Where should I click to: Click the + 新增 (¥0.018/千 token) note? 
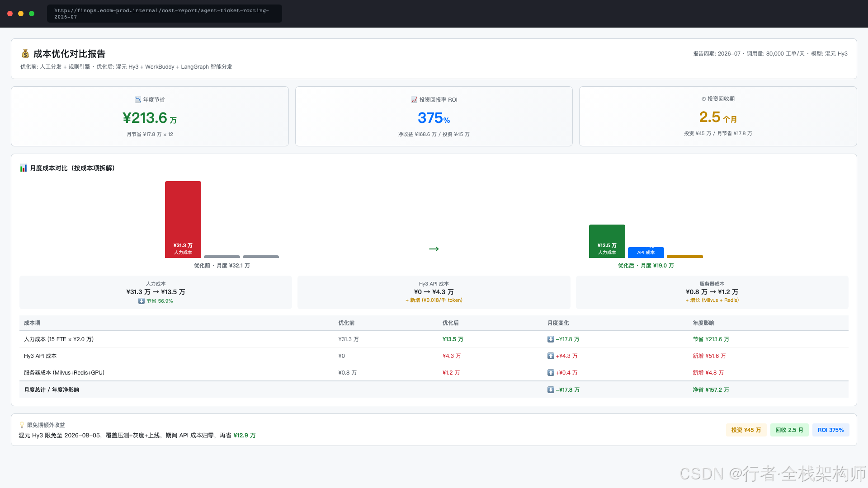pyautogui.click(x=434, y=300)
